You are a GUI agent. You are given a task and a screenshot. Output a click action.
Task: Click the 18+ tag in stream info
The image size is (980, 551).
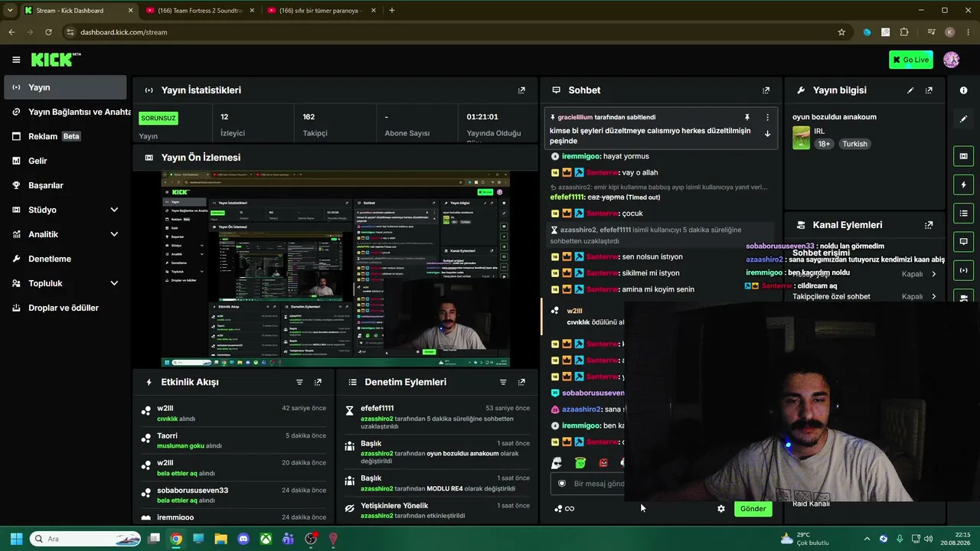(x=824, y=144)
